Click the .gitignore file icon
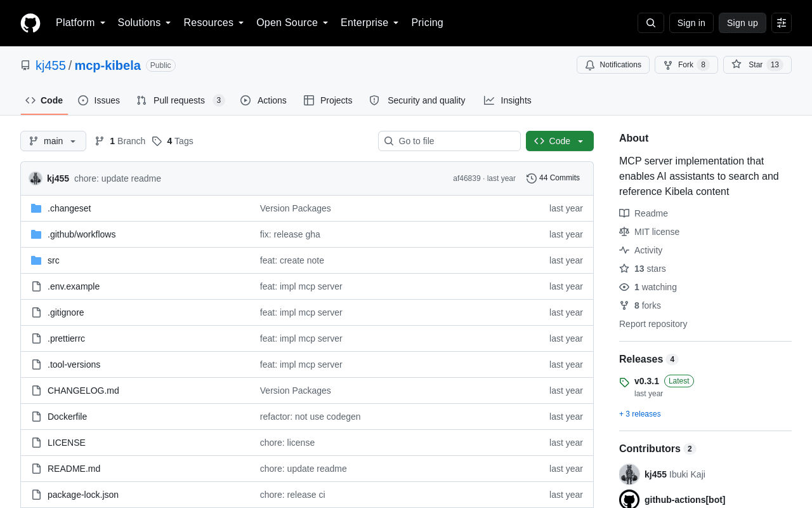 [36, 312]
